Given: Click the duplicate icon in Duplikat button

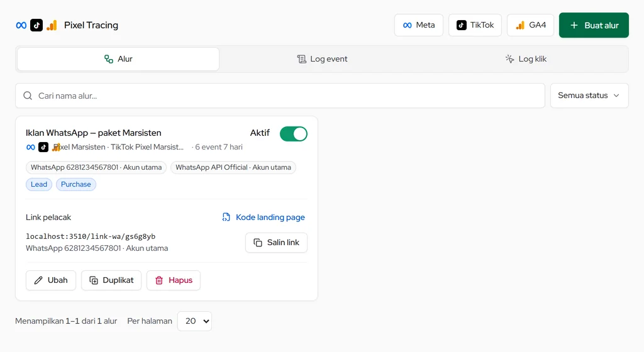Looking at the screenshot, I should 94,280.
